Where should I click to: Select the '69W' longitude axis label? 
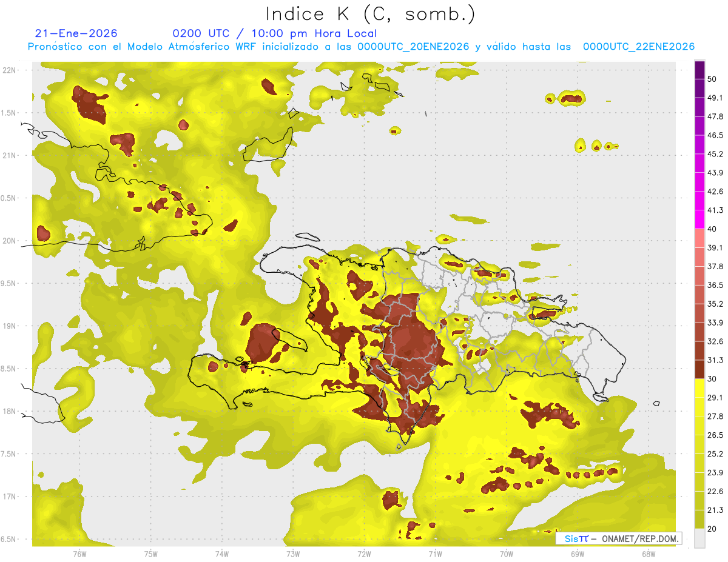coord(577,554)
